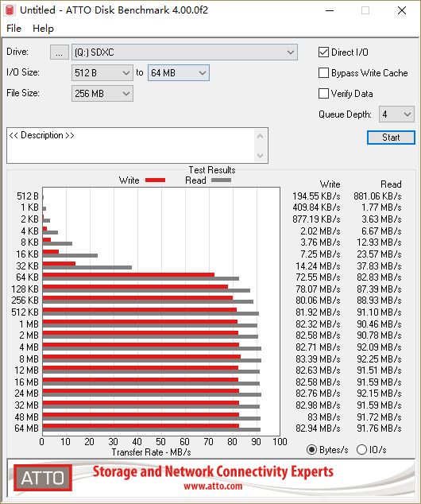The width and height of the screenshot is (421, 504).
Task: Open the Help menu
Action: 43,29
